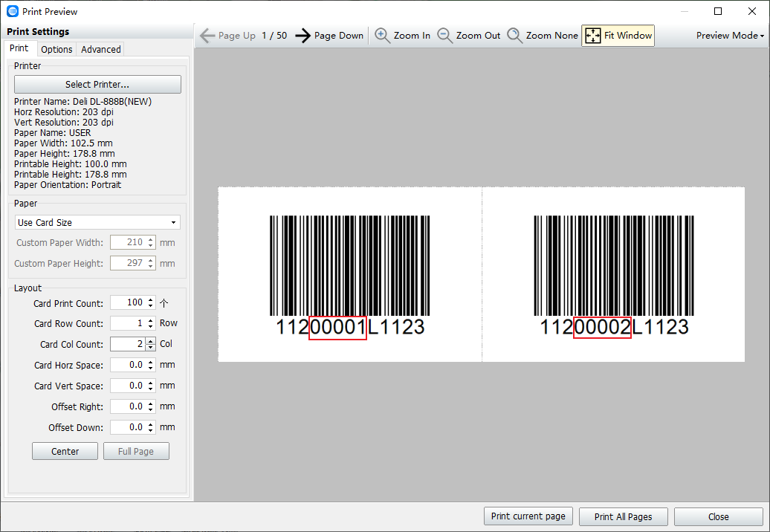This screenshot has width=770, height=532.
Task: Click the Full Page button
Action: coord(136,451)
